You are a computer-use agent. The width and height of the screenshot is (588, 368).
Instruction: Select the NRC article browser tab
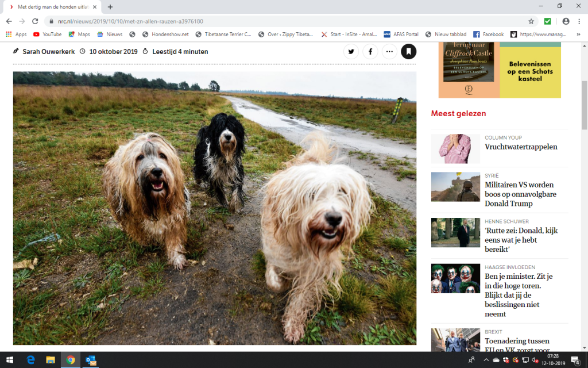click(49, 7)
